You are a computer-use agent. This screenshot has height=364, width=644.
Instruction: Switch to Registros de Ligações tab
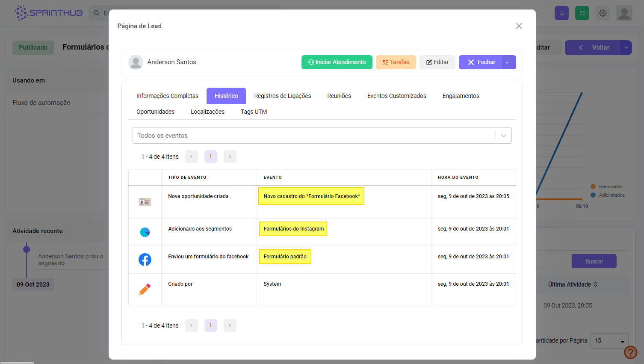[x=282, y=96]
